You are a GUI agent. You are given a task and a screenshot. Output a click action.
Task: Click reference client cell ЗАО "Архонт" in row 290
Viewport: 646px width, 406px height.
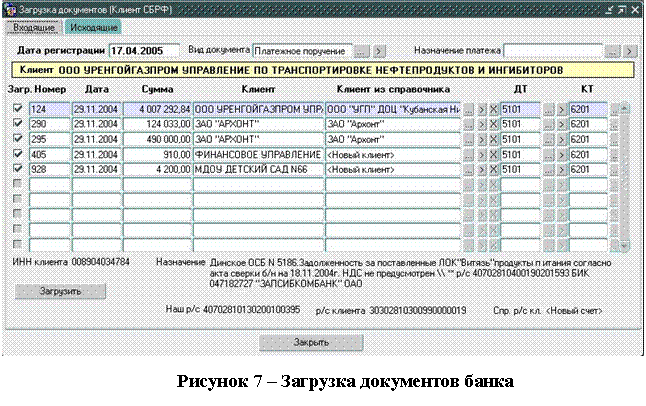(393, 124)
